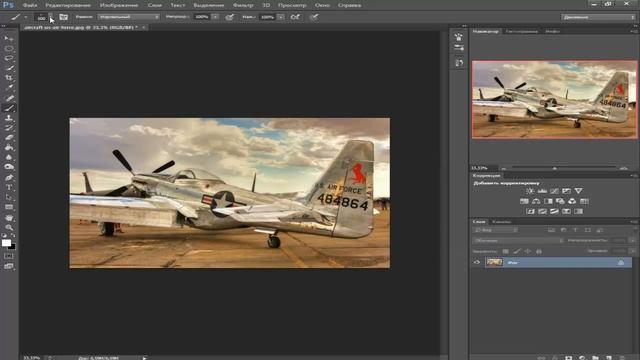Open the Изображение menu
The image size is (640, 360).
coord(119,5)
